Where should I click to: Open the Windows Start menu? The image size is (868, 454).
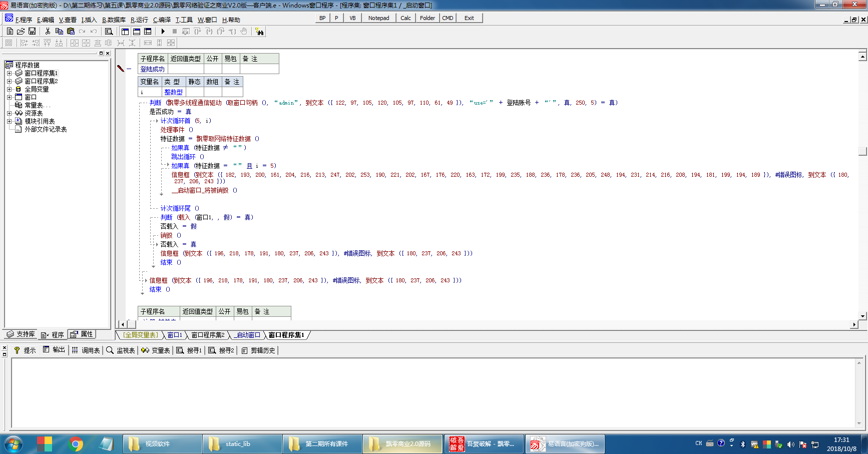click(14, 444)
